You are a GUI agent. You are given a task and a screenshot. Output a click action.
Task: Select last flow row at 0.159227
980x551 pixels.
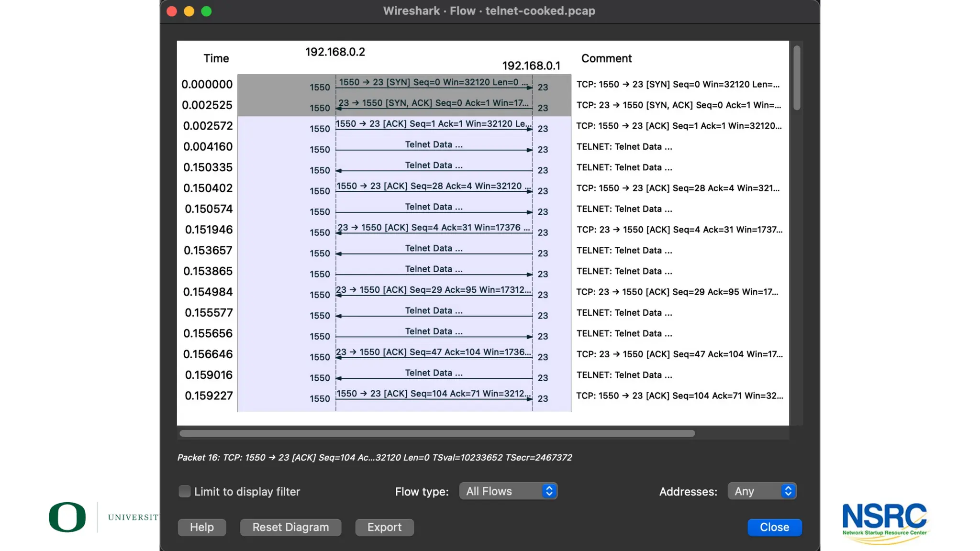(434, 396)
